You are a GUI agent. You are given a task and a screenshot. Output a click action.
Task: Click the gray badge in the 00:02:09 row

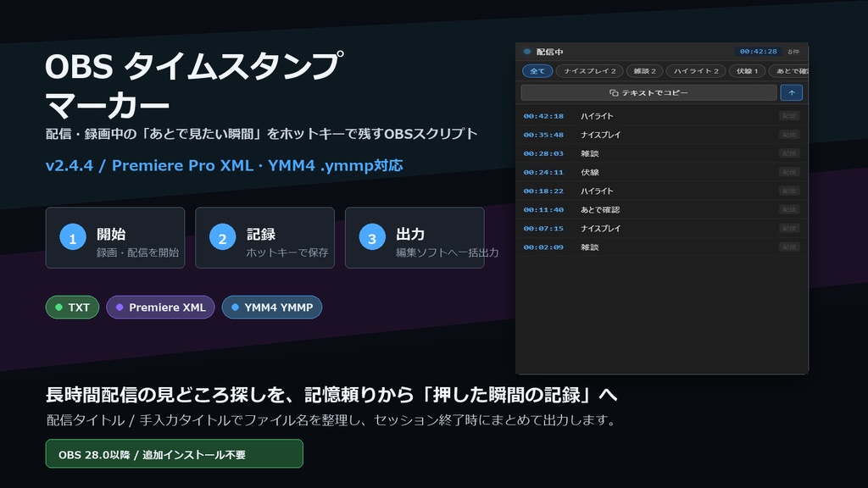789,247
